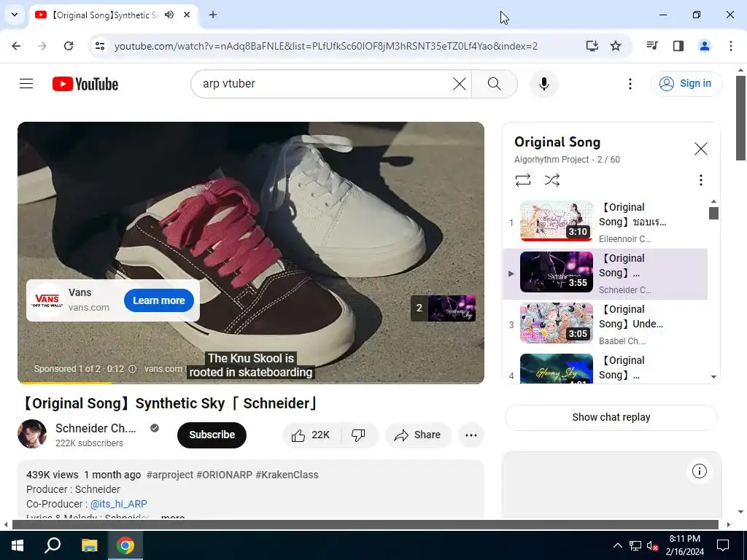Image resolution: width=747 pixels, height=560 pixels.
Task: Bookmark this tab with star
Action: pyautogui.click(x=616, y=46)
